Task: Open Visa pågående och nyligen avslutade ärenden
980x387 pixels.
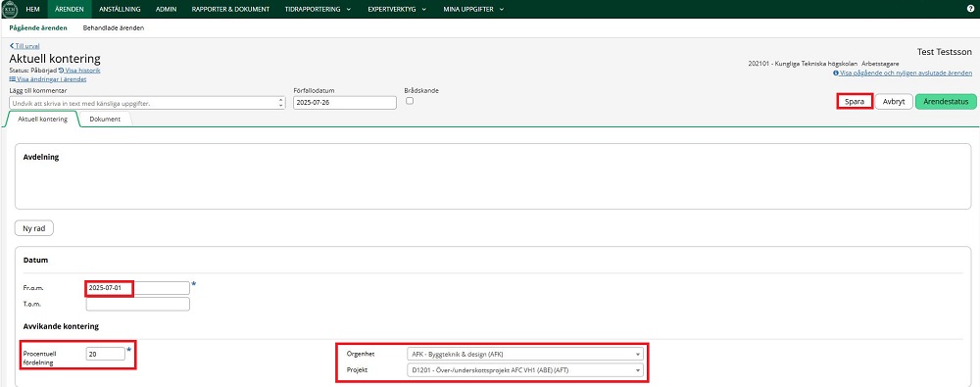Action: point(903,73)
